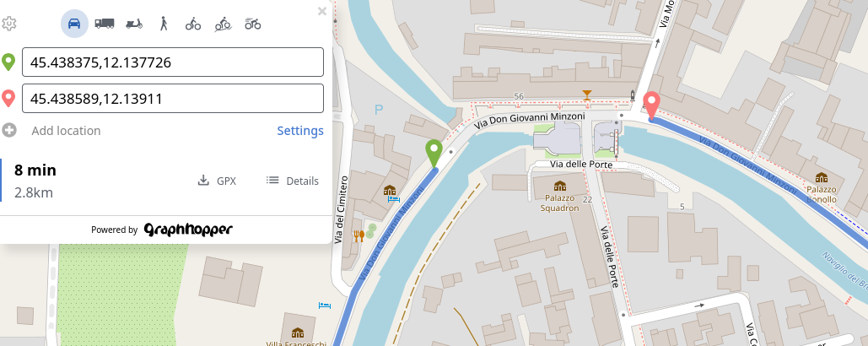Select the bicycle routing profile
The image size is (868, 346).
[x=193, y=24]
